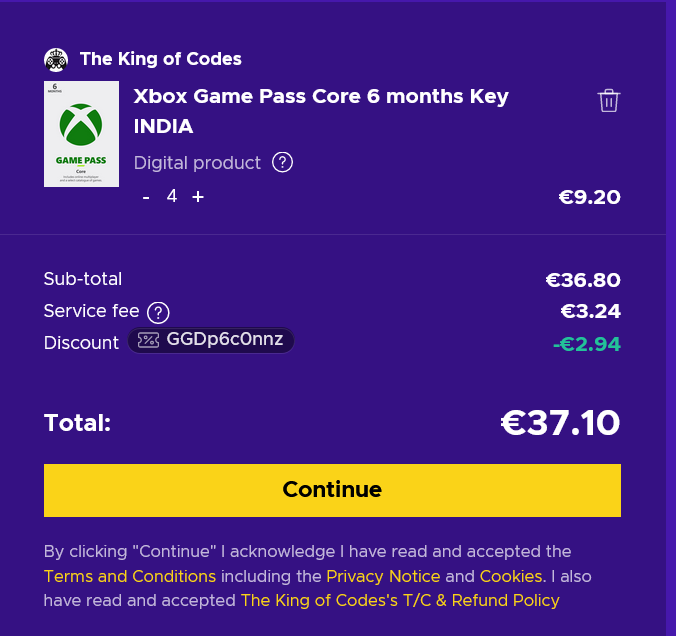Increase quantity with the plus button
The width and height of the screenshot is (676, 636).
click(x=198, y=197)
